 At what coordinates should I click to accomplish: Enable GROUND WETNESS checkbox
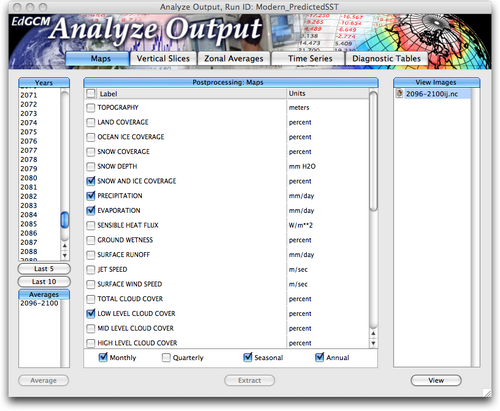coord(90,240)
